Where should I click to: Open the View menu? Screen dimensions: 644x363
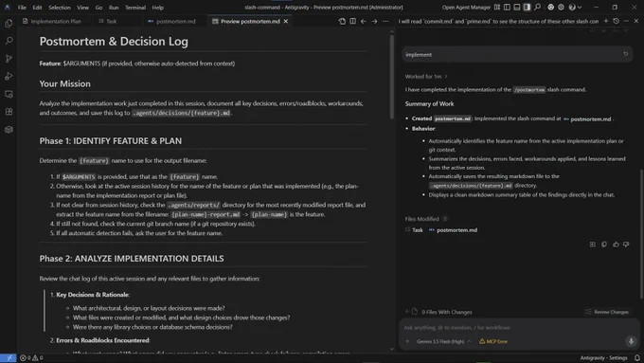tap(82, 8)
